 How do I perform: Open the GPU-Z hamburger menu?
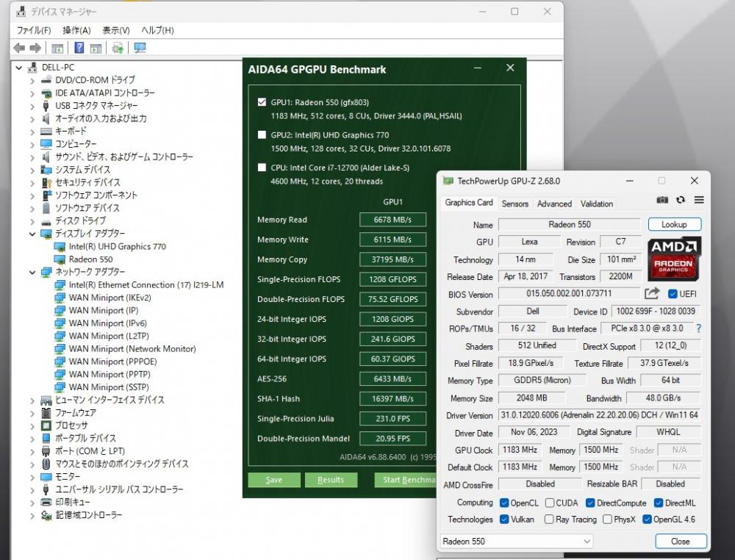click(x=699, y=200)
